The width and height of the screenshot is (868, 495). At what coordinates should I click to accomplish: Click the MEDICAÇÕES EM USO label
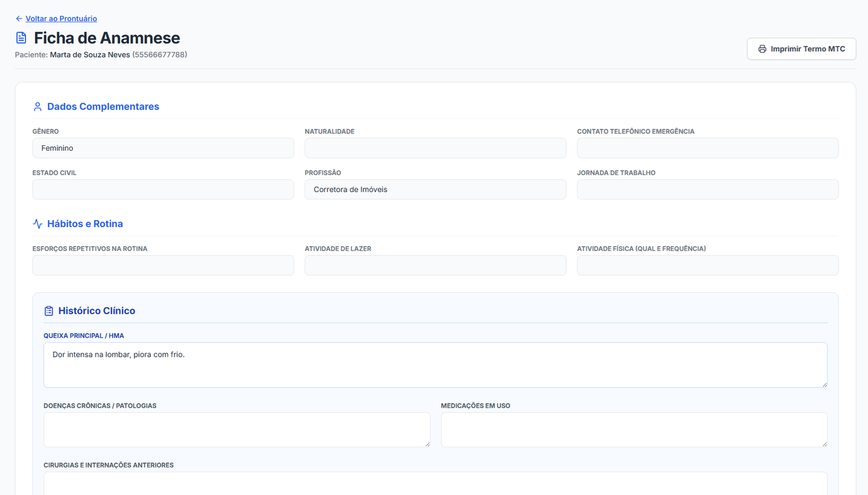pyautogui.click(x=476, y=406)
